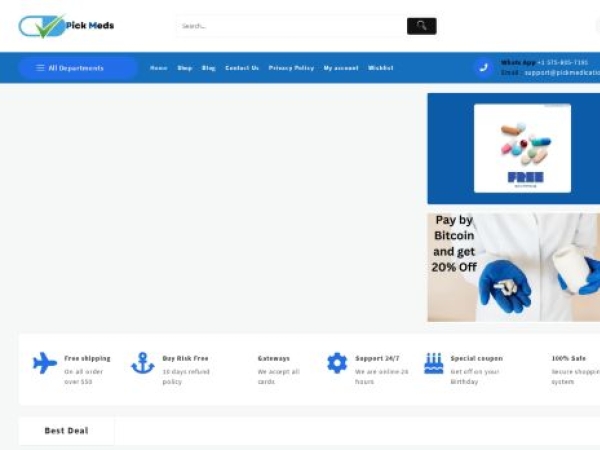Click the phone icon in header
Screen dimensions: 600x450
tap(483, 68)
